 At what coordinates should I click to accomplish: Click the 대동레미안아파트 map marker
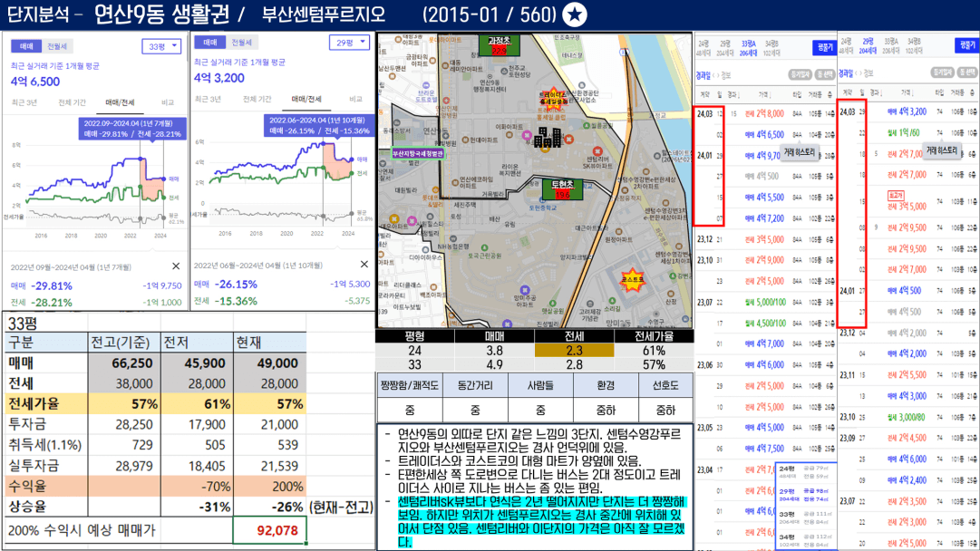point(446,64)
